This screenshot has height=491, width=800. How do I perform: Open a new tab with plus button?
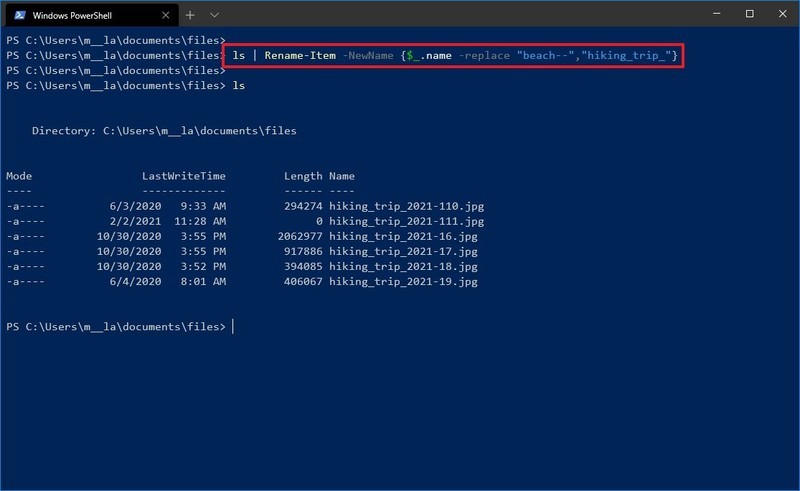(190, 15)
